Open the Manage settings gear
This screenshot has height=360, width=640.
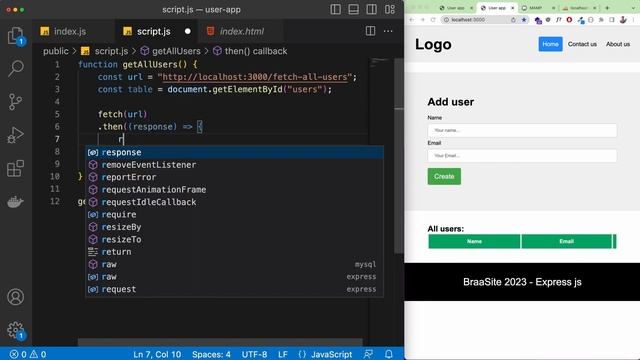[15, 330]
